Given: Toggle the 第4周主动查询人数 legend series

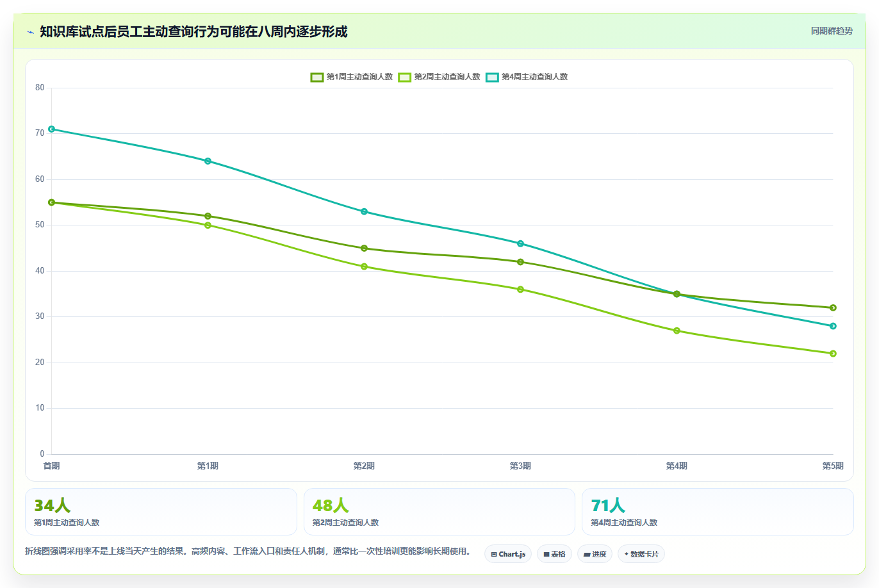Looking at the screenshot, I should click(527, 77).
